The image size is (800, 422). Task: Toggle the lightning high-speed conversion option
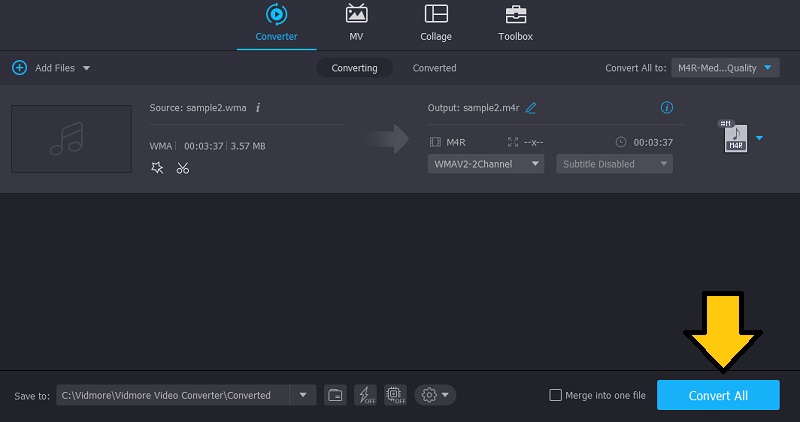(x=364, y=395)
